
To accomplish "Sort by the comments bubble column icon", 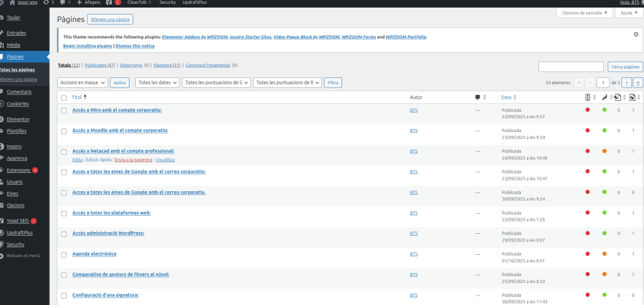I will 478,97.
